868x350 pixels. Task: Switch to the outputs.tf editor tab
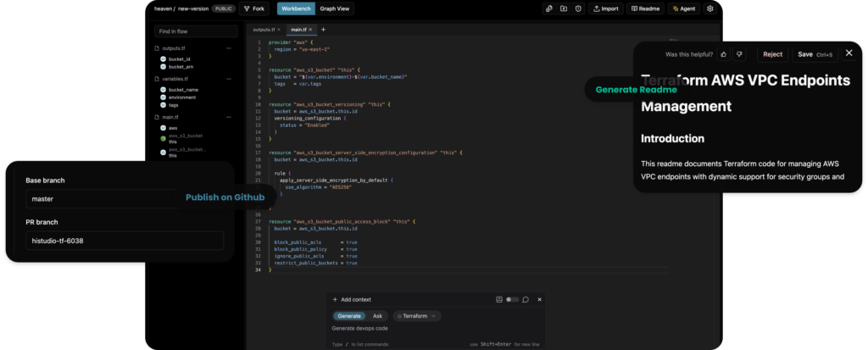pyautogui.click(x=264, y=30)
